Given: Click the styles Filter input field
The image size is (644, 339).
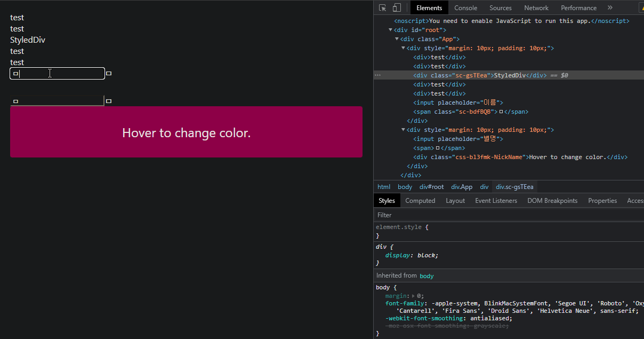Looking at the screenshot, I should pos(426,215).
